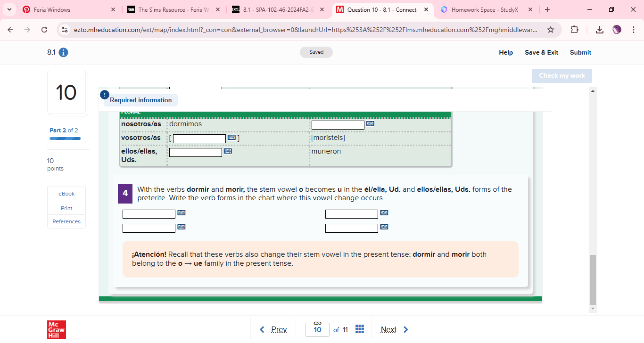Open browser downloads icon
The height and width of the screenshot is (343, 644).
[599, 30]
